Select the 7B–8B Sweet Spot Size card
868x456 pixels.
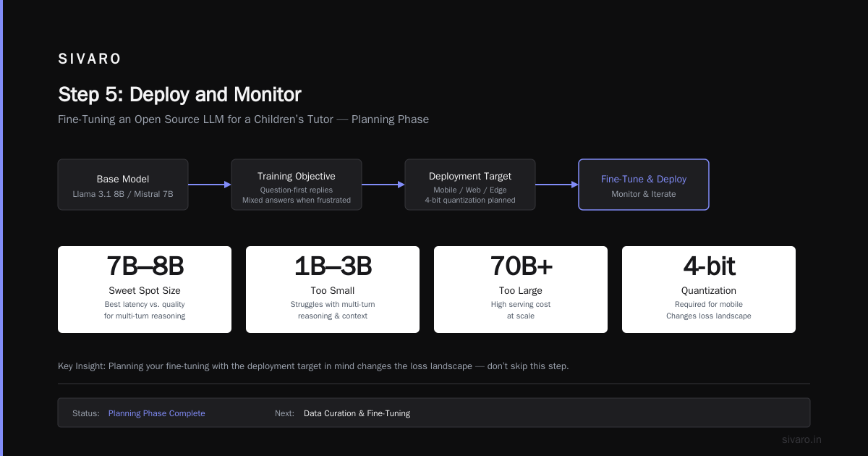coord(145,290)
